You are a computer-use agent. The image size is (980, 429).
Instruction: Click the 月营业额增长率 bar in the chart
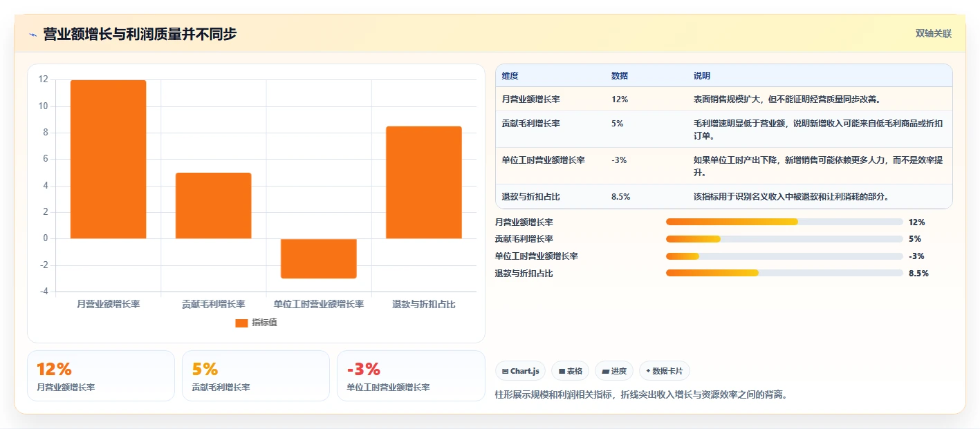coord(108,160)
